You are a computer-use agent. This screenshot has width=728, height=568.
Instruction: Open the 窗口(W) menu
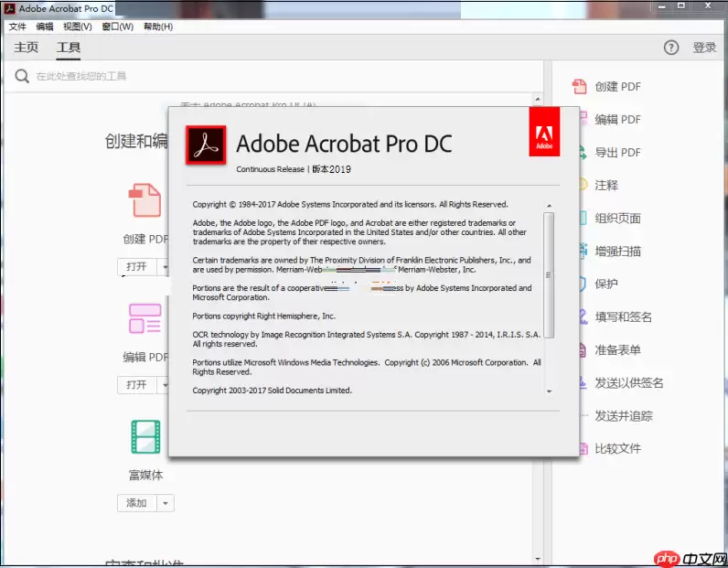point(117,27)
